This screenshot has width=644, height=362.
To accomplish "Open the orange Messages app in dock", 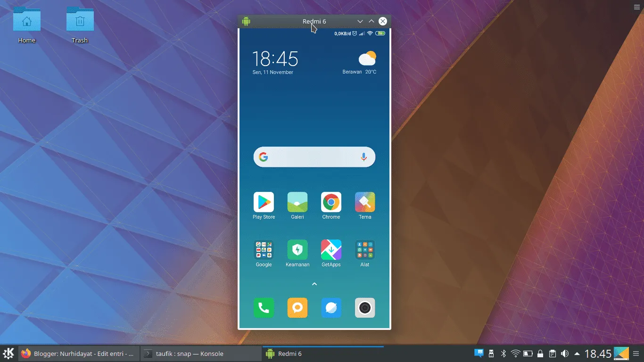I will (297, 308).
